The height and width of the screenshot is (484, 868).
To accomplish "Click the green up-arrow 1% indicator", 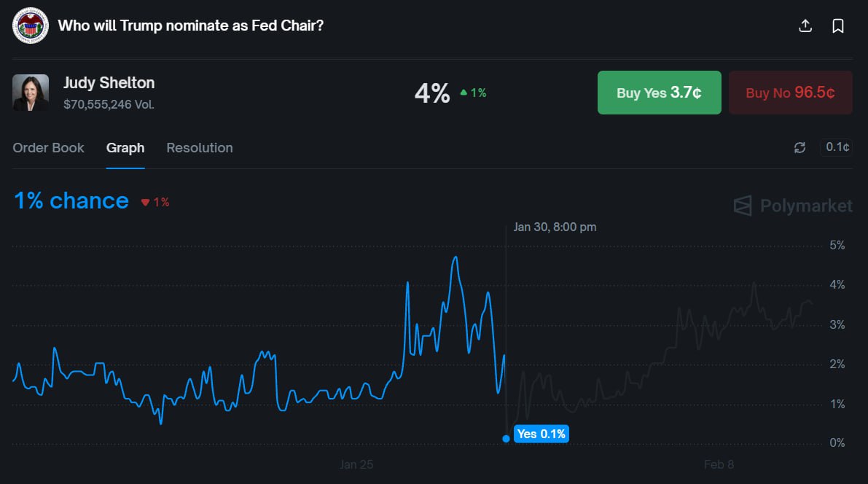I will [473, 93].
